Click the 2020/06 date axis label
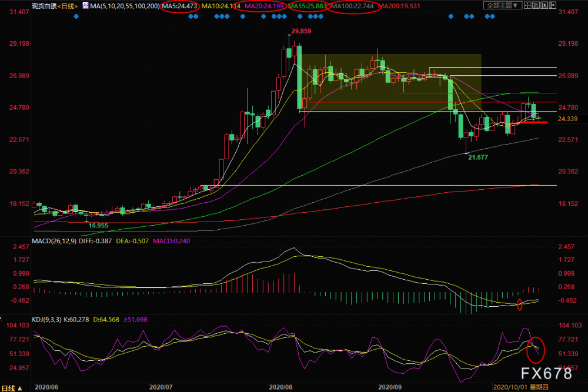This screenshot has width=588, height=392. (x=46, y=387)
